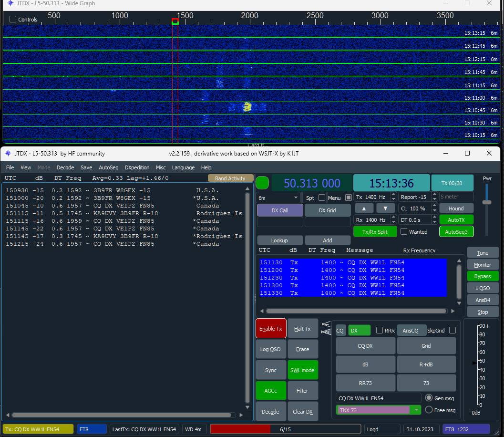Viewport: 504px width, 437px height.
Task: Open the Language menu
Action: pyautogui.click(x=183, y=167)
